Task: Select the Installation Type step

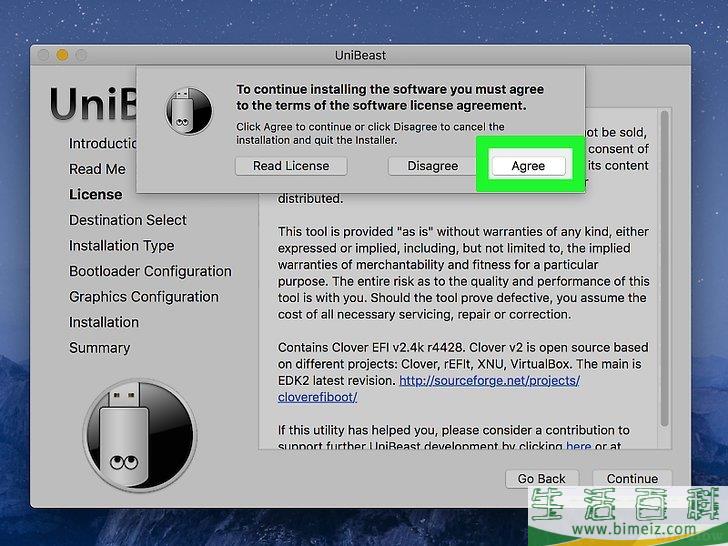Action: 122,245
